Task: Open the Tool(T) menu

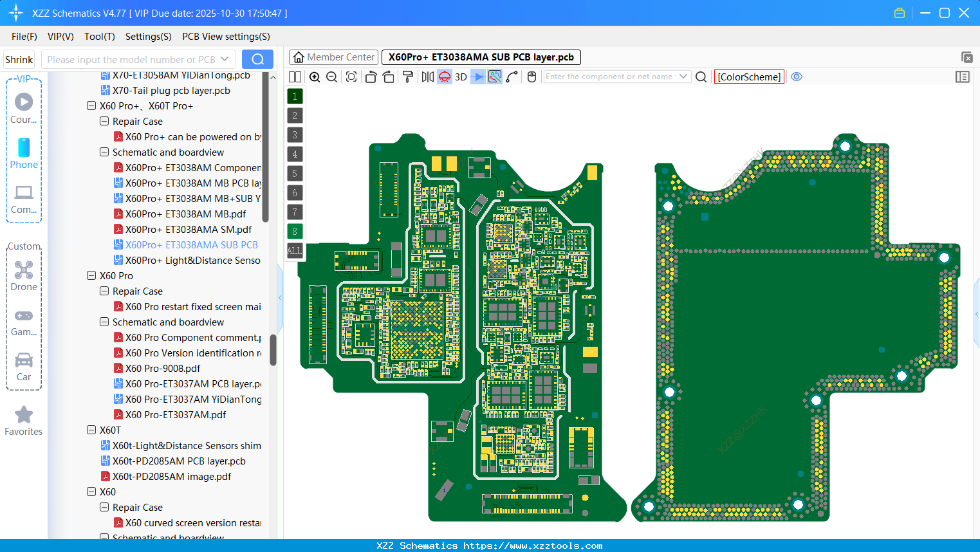Action: pyautogui.click(x=99, y=37)
